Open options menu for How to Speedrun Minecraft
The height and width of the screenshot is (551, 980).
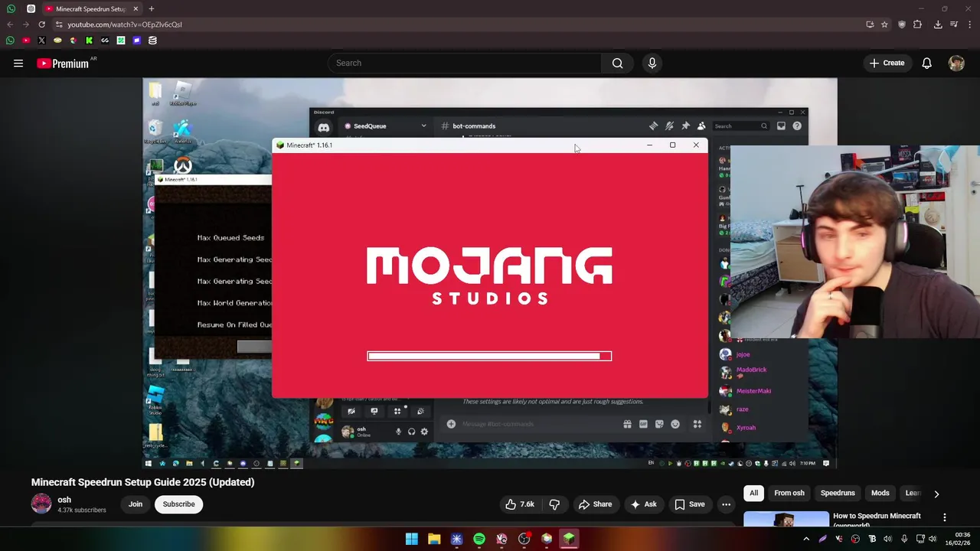click(944, 518)
